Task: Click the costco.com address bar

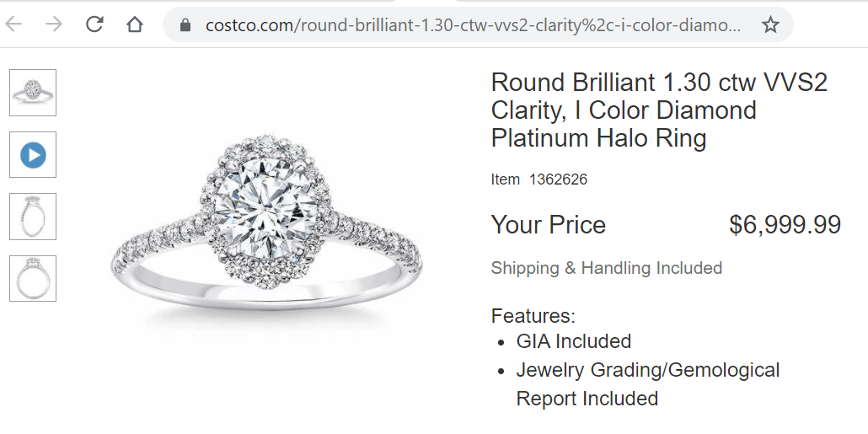Action: 472,25
